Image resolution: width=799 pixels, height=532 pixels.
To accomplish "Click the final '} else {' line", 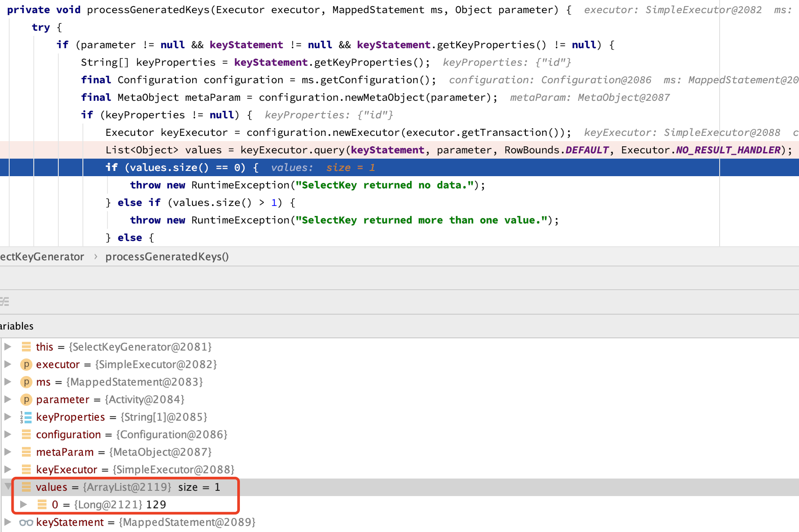I will click(130, 238).
